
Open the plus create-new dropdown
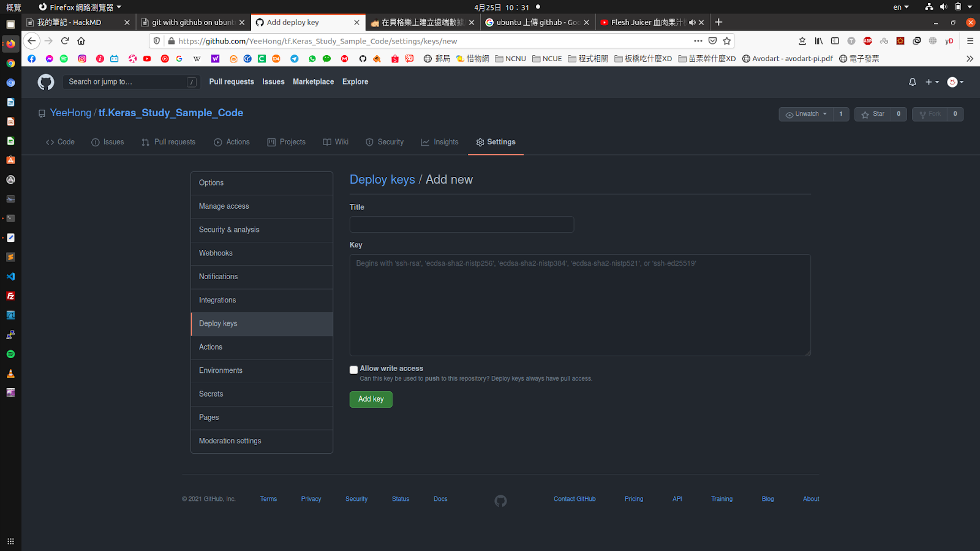(932, 82)
